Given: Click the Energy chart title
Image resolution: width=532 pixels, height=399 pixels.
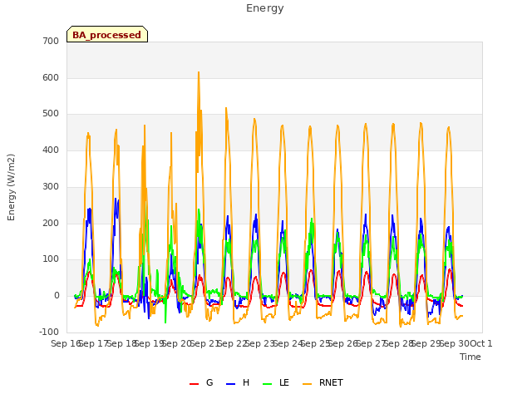Looking at the screenshot, I should [x=265, y=8].
